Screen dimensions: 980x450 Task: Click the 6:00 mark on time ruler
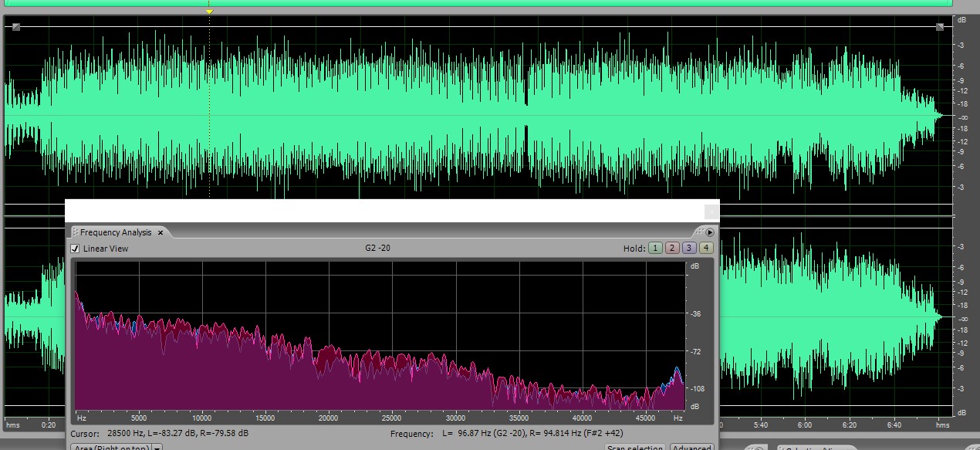click(805, 425)
